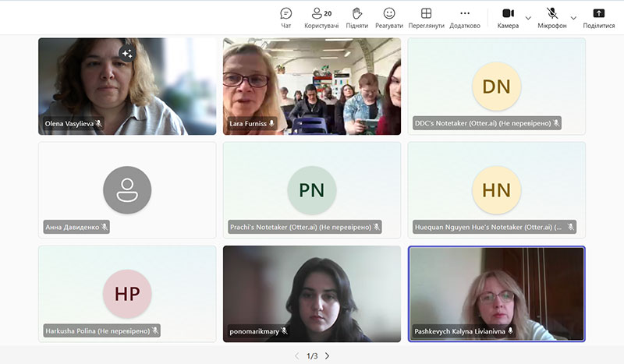Image resolution: width=624 pixels, height=364 pixels.
Task: Open the Реагувати reactions menu
Action: 389,18
